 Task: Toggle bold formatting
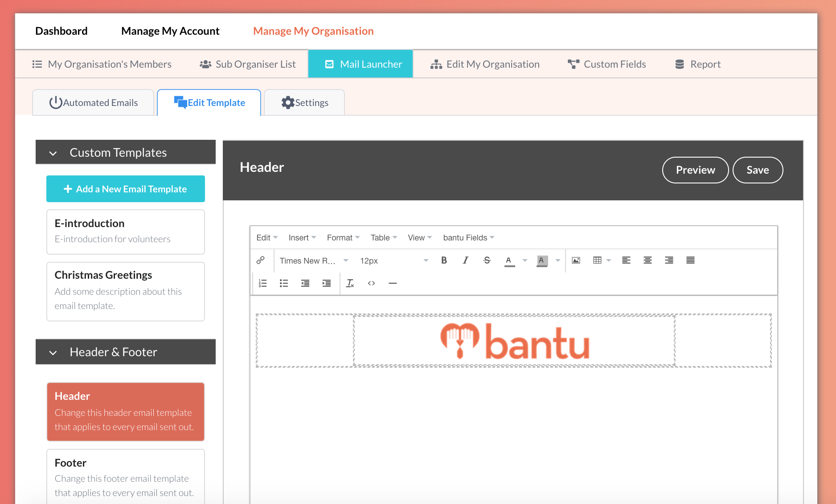coord(444,260)
